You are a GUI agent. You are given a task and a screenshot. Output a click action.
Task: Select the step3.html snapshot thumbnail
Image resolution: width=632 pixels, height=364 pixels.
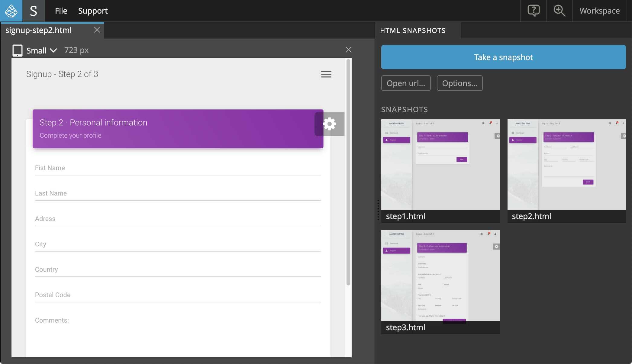pos(440,275)
